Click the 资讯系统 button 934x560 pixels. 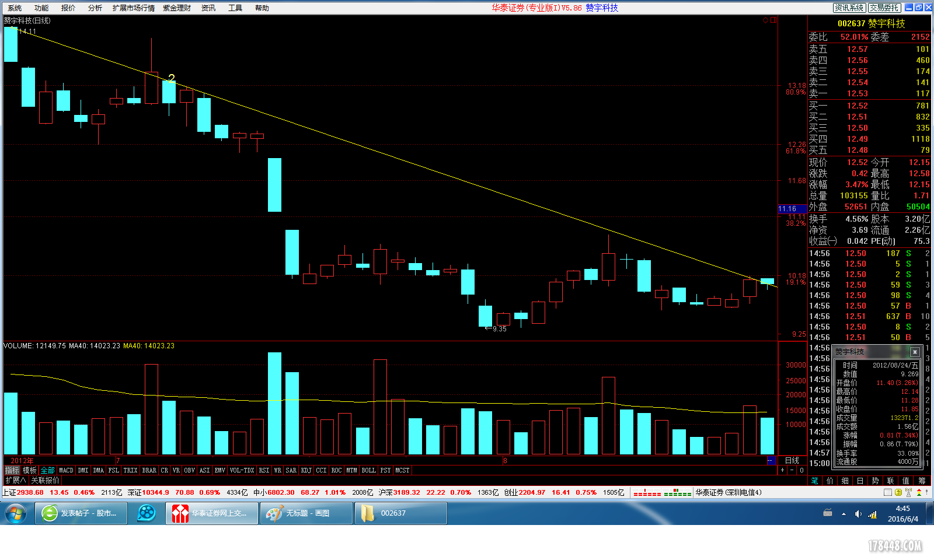(849, 8)
